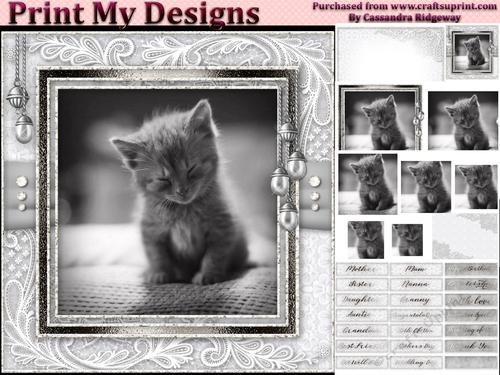Select the framed kitten decoupage layer with pearl charms
This screenshot has height=375, width=500.
click(x=380, y=118)
